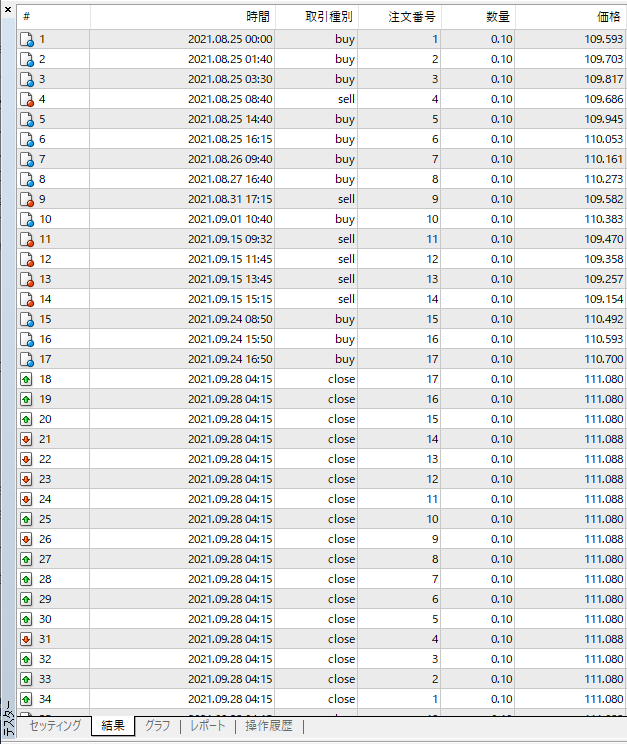This screenshot has width=627, height=744.
Task: Open the グラフ tab
Action: [157, 726]
